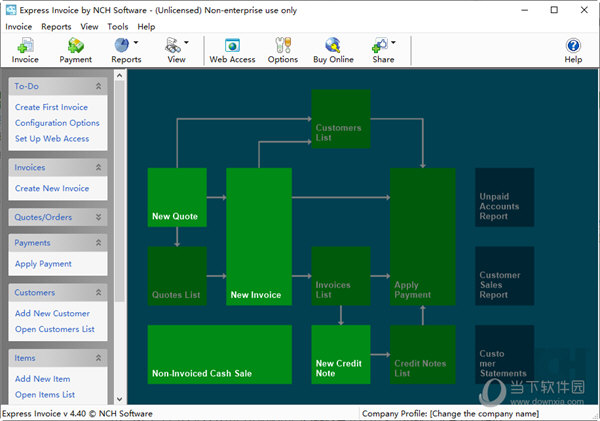The width and height of the screenshot is (600, 421).
Task: Click the Payment toolbar icon
Action: coord(75,51)
